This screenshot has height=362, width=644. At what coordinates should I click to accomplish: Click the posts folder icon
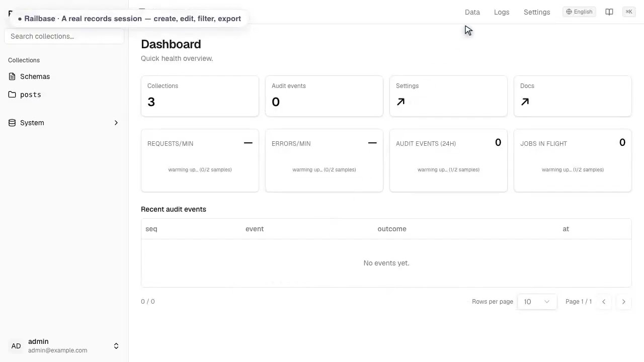12,95
